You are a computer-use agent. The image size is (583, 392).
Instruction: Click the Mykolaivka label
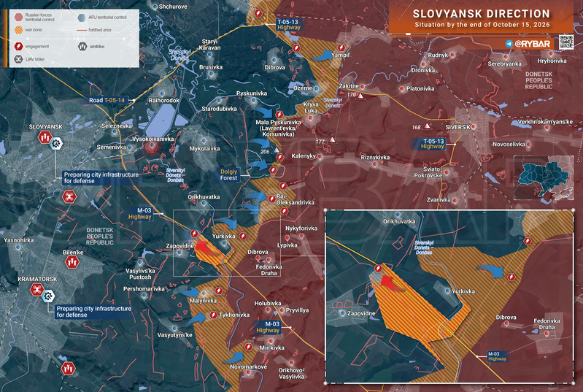click(204, 149)
